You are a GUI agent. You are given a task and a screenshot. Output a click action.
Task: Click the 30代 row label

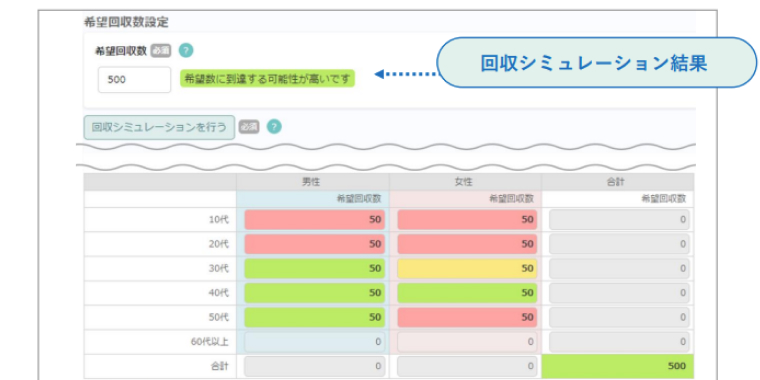[x=219, y=269]
